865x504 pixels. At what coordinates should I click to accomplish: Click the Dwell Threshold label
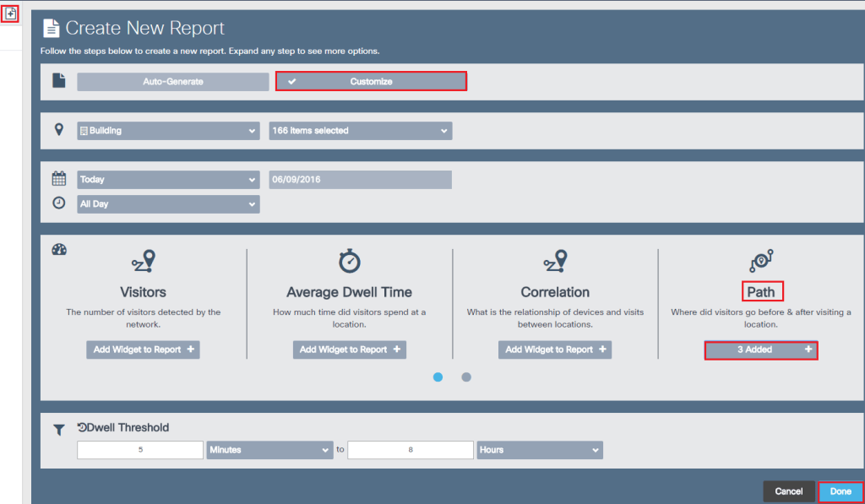coord(128,427)
